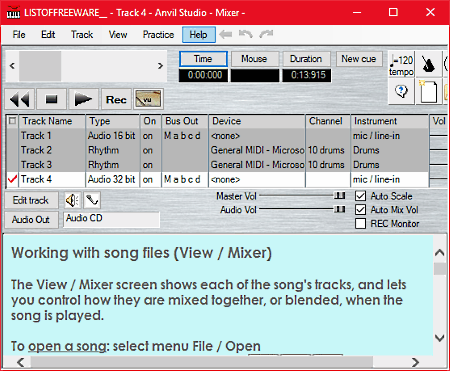Toggle the Auto Scale checkbox
Image resolution: width=450 pixels, height=371 pixels.
[360, 196]
